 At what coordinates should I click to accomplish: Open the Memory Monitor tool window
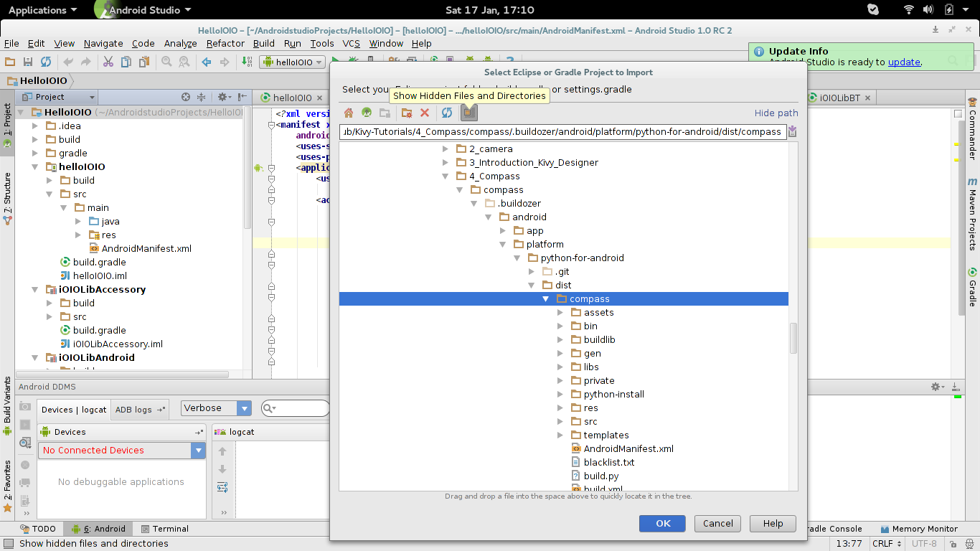(919, 529)
